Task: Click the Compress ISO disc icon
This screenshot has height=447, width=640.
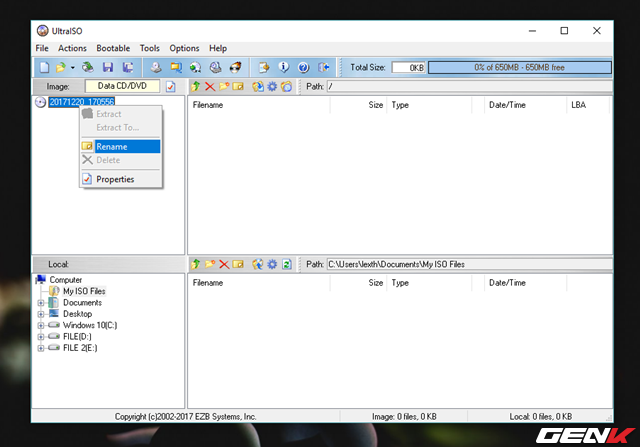Action: pos(196,67)
